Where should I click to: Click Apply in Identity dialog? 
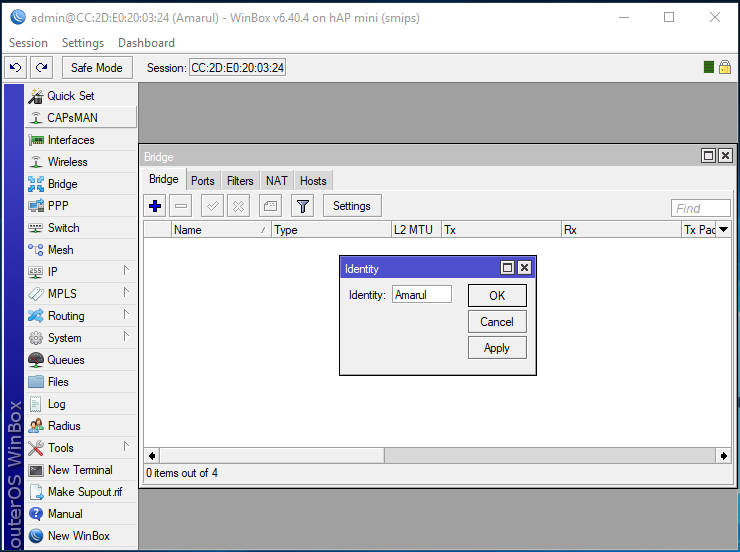coord(497,348)
